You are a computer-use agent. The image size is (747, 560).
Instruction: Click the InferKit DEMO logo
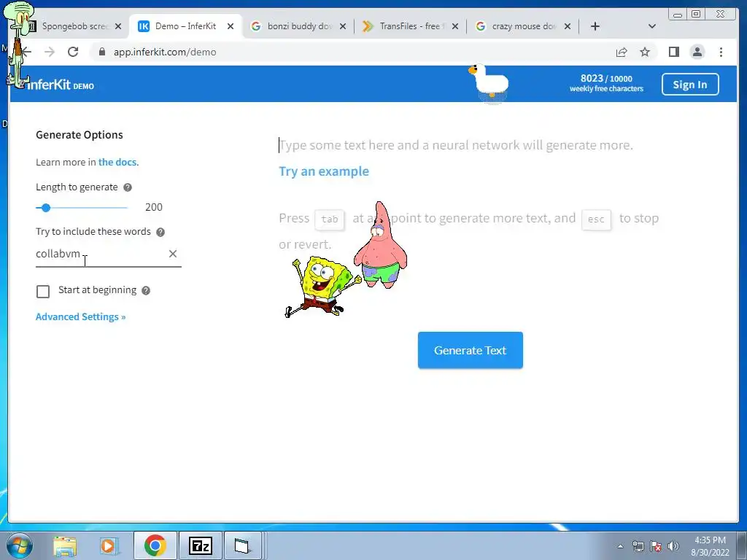[60, 85]
